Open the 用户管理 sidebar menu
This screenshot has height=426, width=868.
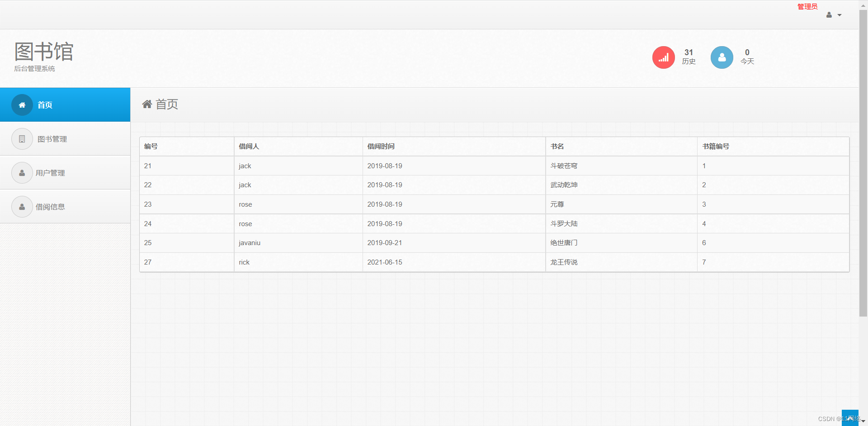pos(65,173)
